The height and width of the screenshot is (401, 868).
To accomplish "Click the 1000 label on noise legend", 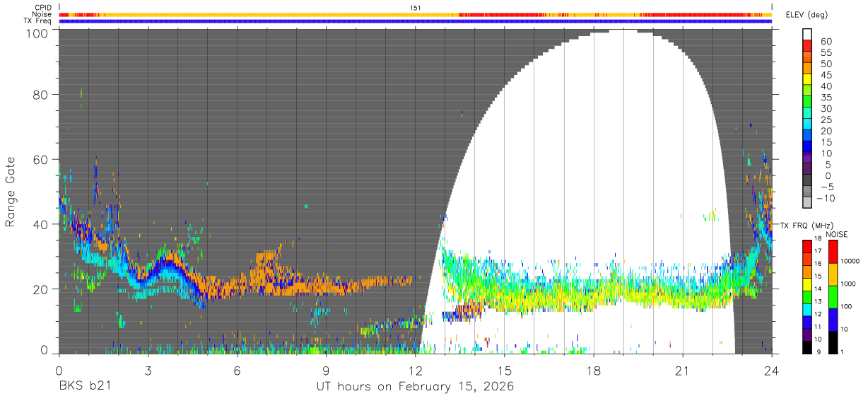I will (x=849, y=284).
